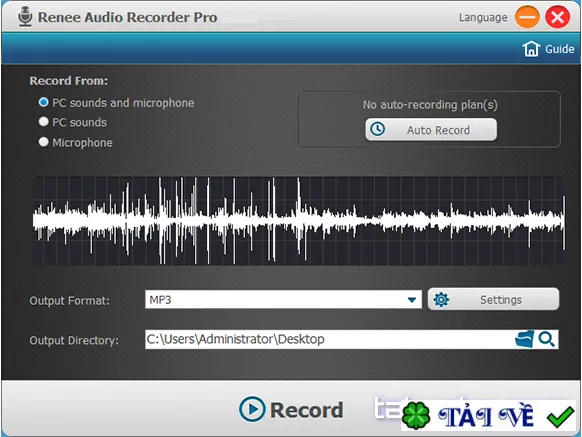The image size is (582, 437).
Task: Click the 'Record From:' label
Action: coord(69,81)
